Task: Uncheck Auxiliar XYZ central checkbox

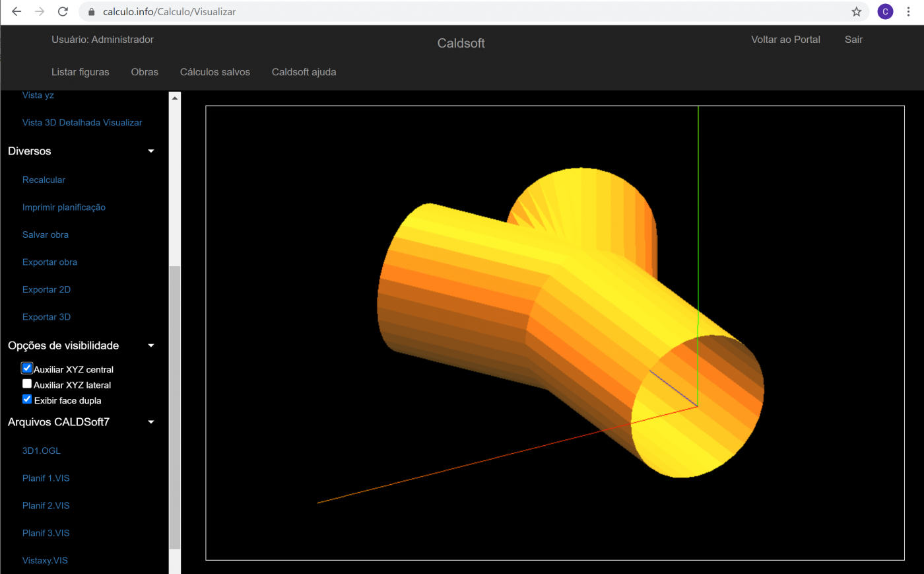Action: [x=27, y=369]
